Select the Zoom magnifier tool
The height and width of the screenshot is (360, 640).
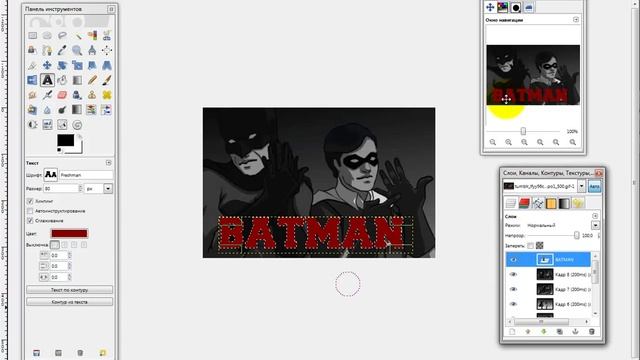click(77, 51)
